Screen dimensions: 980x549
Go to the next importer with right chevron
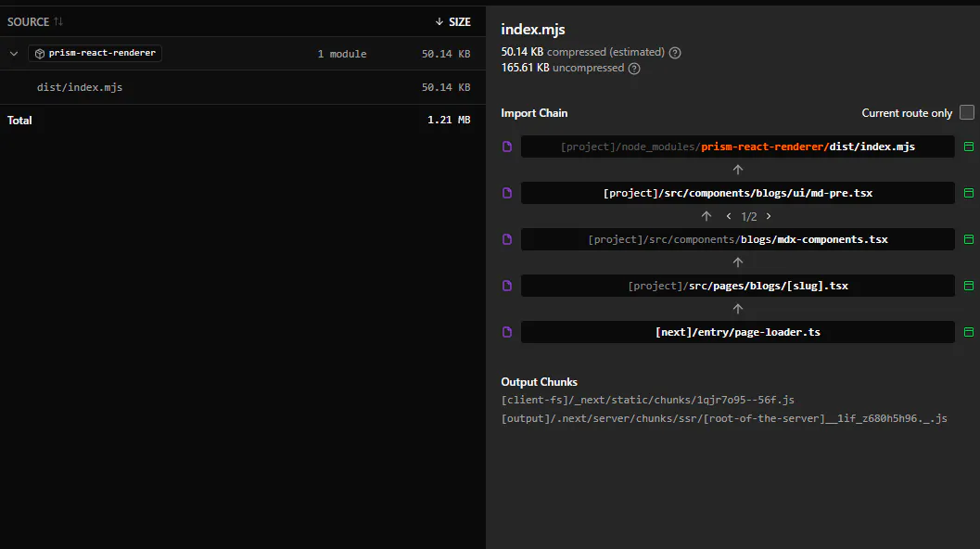[x=769, y=216]
